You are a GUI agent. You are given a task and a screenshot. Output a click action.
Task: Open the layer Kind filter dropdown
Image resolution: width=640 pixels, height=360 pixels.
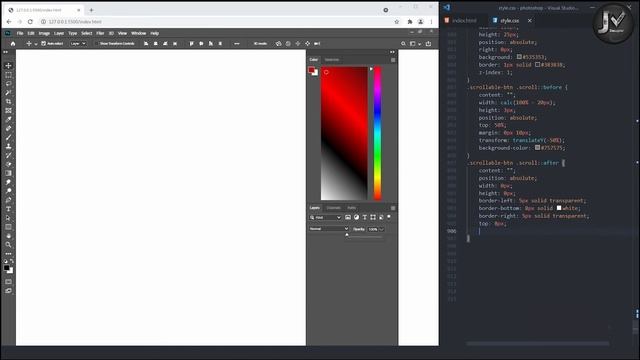pos(325,218)
